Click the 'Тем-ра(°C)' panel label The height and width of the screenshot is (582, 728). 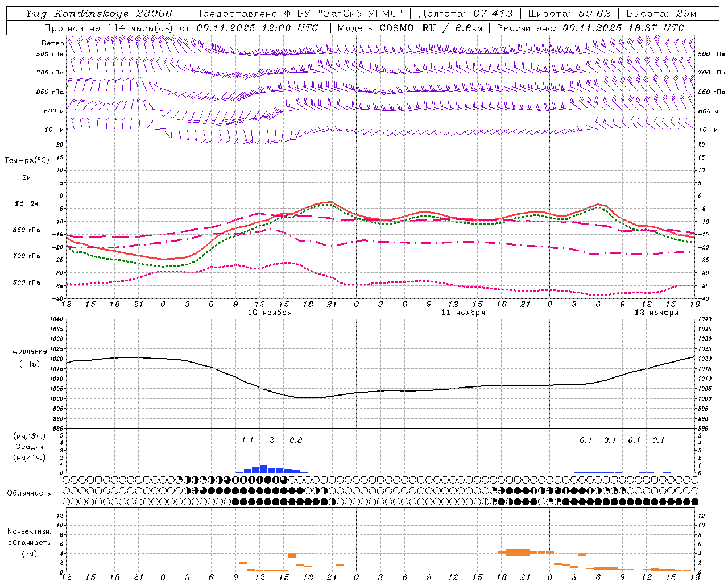27,161
